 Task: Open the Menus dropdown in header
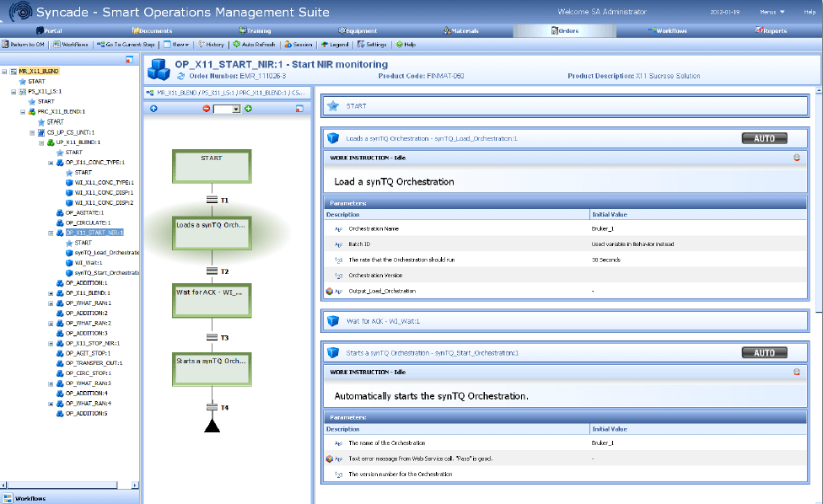click(772, 12)
